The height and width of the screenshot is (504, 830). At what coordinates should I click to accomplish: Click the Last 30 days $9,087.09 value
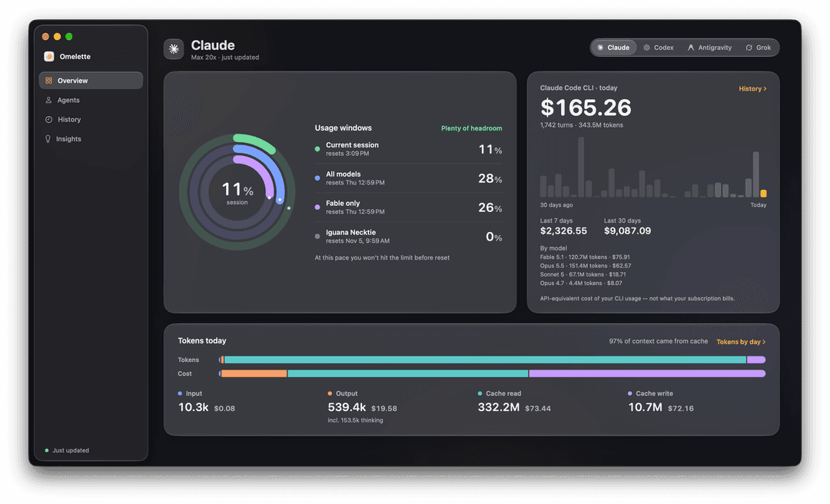627,230
